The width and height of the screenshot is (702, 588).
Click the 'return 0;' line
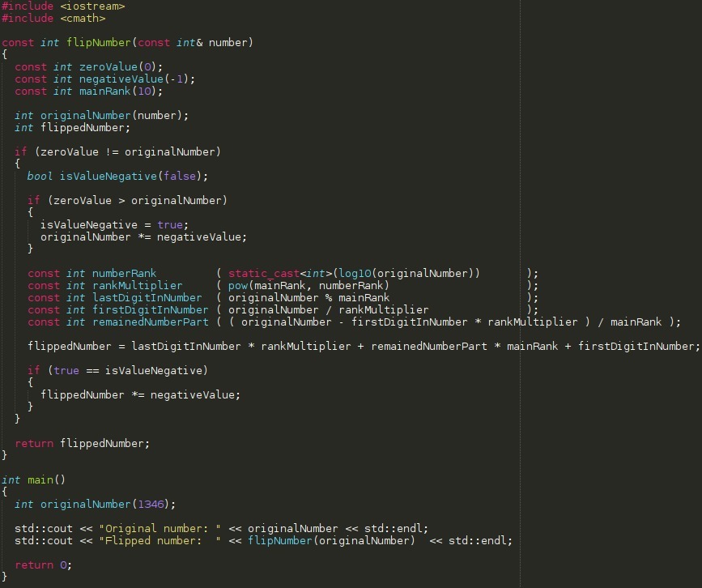tap(44, 565)
